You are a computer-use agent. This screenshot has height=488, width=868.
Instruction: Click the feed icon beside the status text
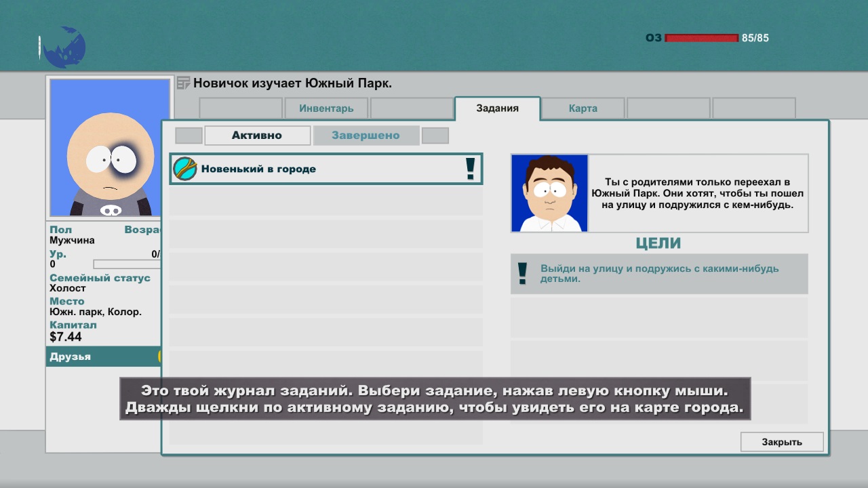[x=183, y=83]
